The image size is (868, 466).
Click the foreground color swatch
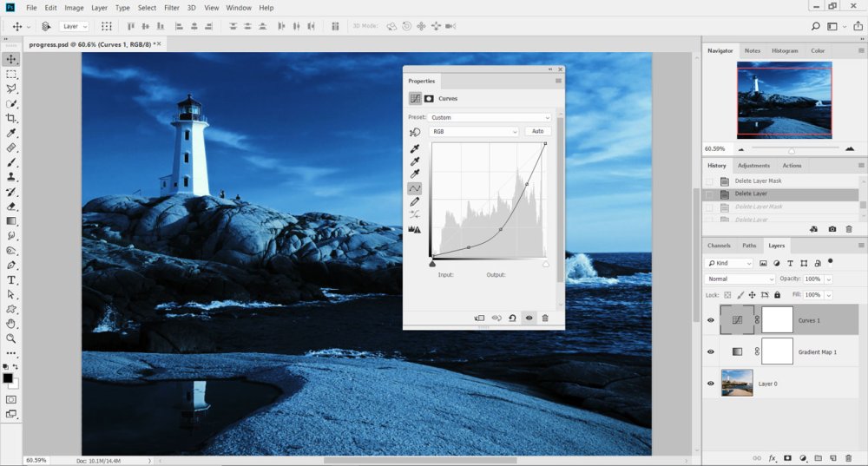click(8, 378)
